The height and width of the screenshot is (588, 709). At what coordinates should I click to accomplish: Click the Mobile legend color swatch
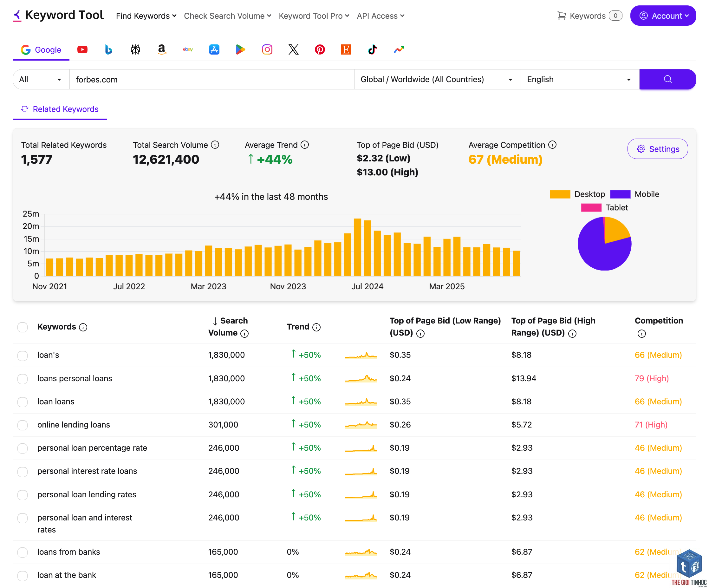tap(620, 194)
